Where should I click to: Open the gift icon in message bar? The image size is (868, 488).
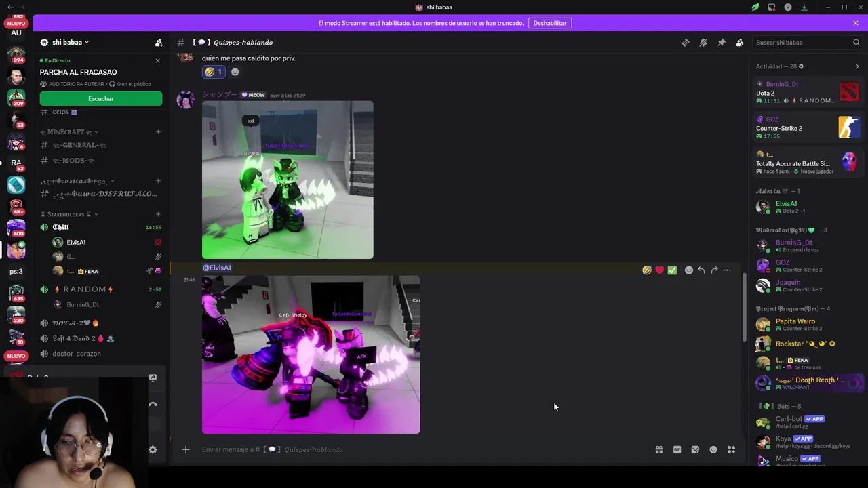(658, 449)
